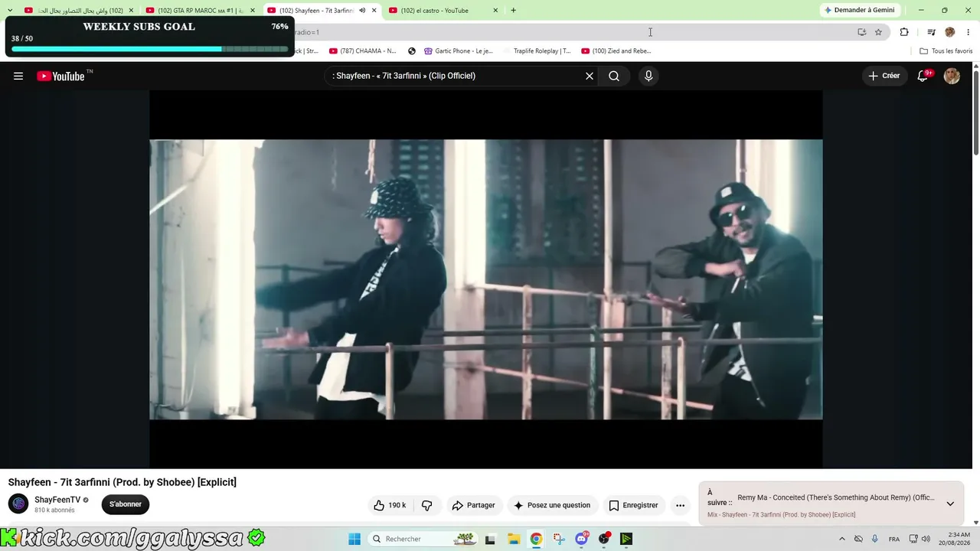Viewport: 980px width, 551px height.
Task: Open Snipping Tool from the taskbar
Action: 559,539
